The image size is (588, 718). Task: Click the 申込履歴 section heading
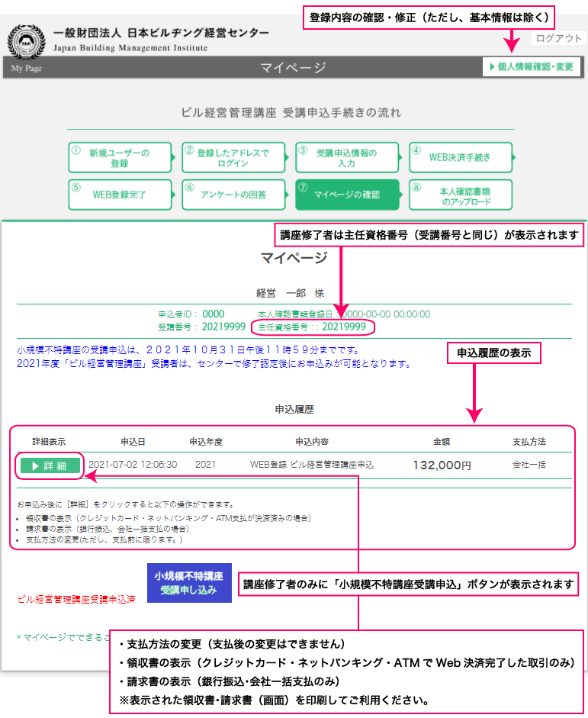tap(294, 410)
